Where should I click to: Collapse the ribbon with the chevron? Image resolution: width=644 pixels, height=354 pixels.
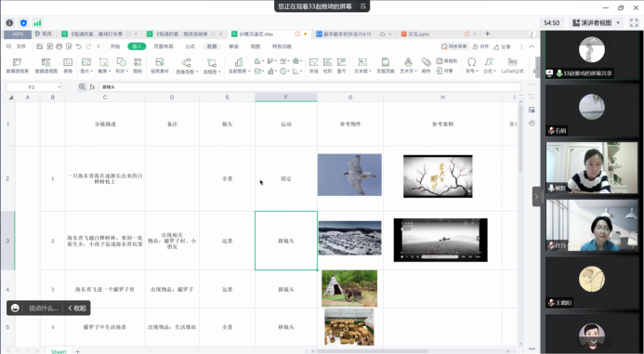pos(532,46)
